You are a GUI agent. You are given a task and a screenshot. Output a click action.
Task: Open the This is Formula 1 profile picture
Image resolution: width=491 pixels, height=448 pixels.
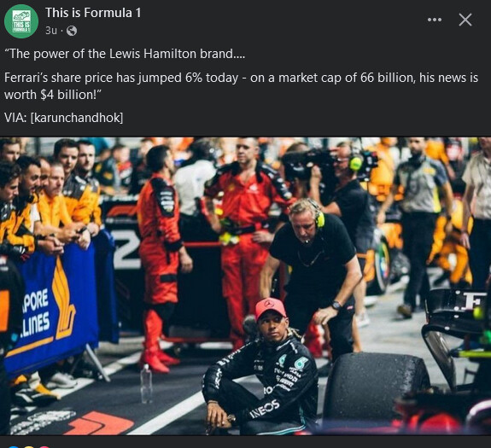point(21,21)
